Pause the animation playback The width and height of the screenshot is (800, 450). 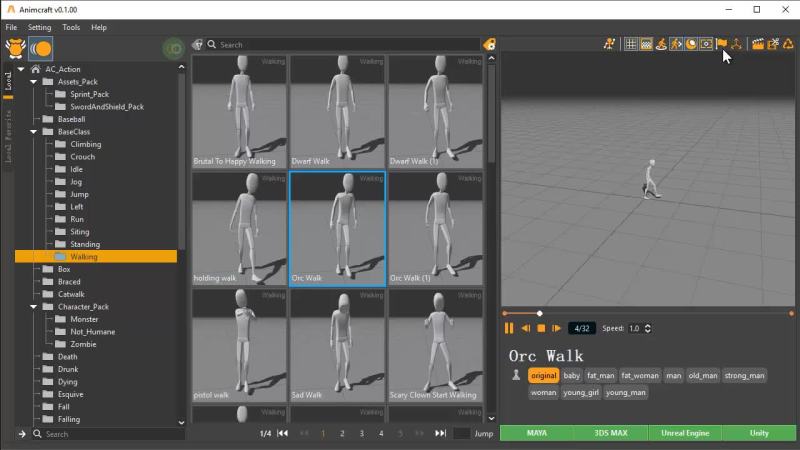click(x=509, y=329)
